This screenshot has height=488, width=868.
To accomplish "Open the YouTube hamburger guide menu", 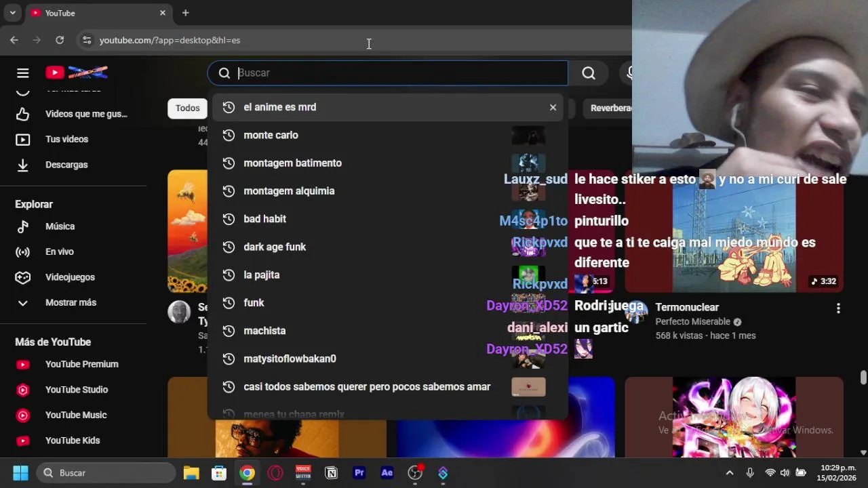I will click(23, 73).
